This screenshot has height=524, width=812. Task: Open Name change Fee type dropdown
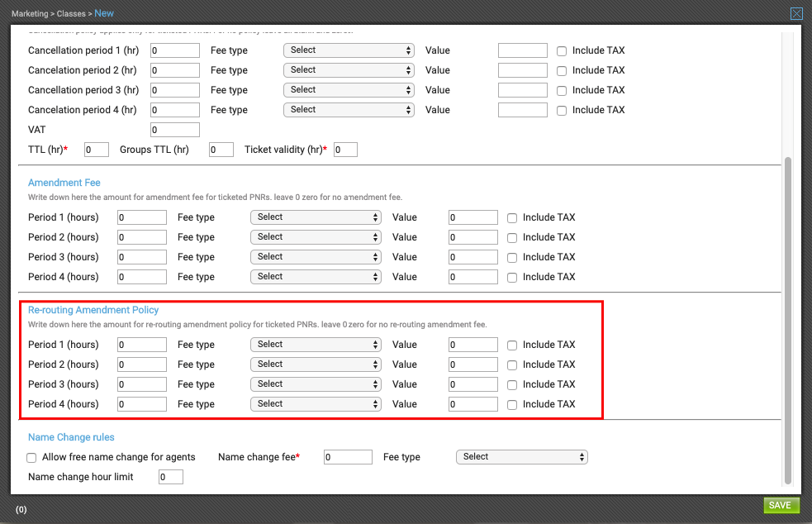pos(521,457)
